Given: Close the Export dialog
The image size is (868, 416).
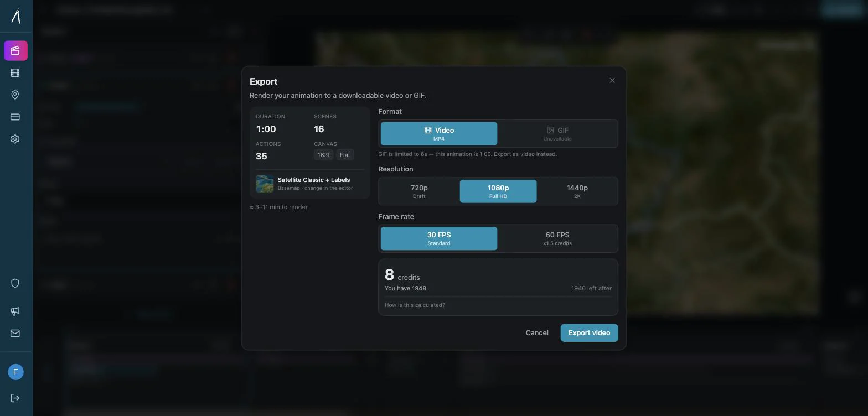Looking at the screenshot, I should [612, 80].
